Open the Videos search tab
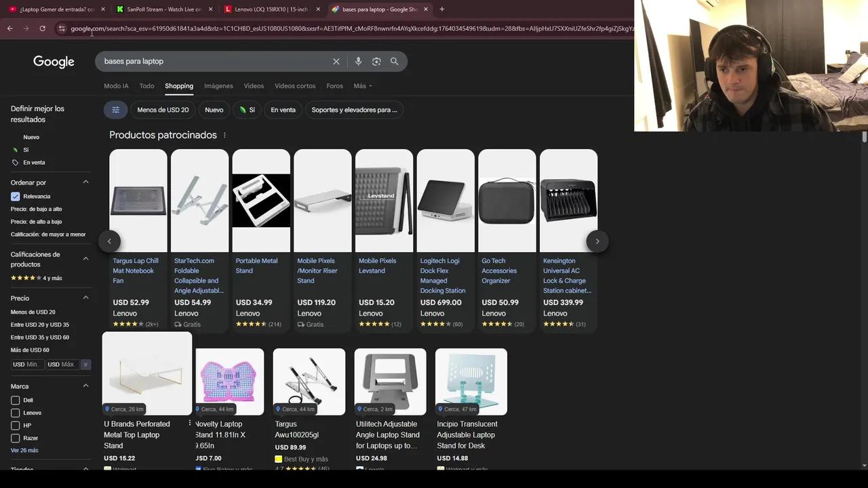This screenshot has width=868, height=488. 254,86
